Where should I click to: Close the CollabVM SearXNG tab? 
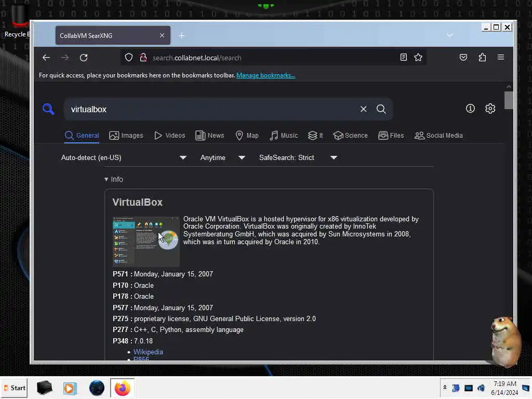click(x=162, y=36)
